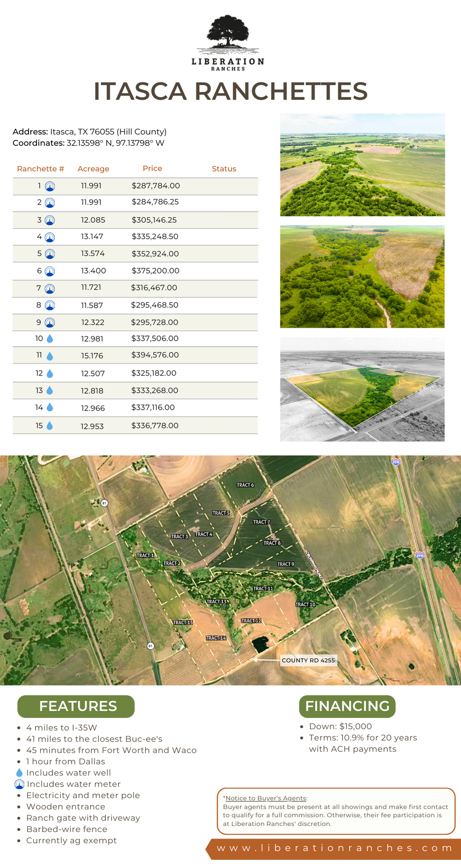The width and height of the screenshot is (461, 868).
Task: Click the water drop icon beside Ranchette 15
Action: 49,426
